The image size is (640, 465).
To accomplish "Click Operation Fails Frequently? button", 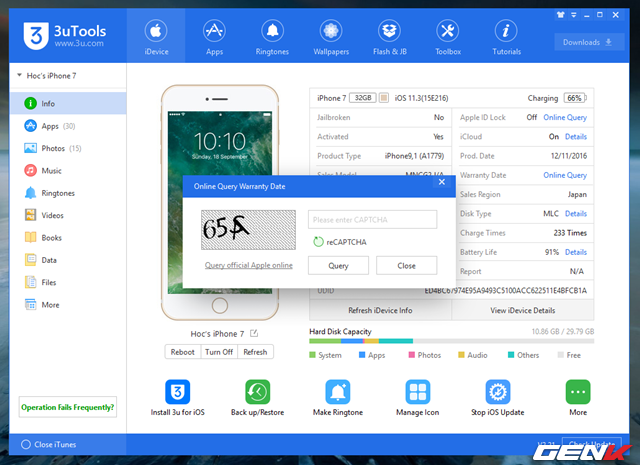I will point(68,407).
